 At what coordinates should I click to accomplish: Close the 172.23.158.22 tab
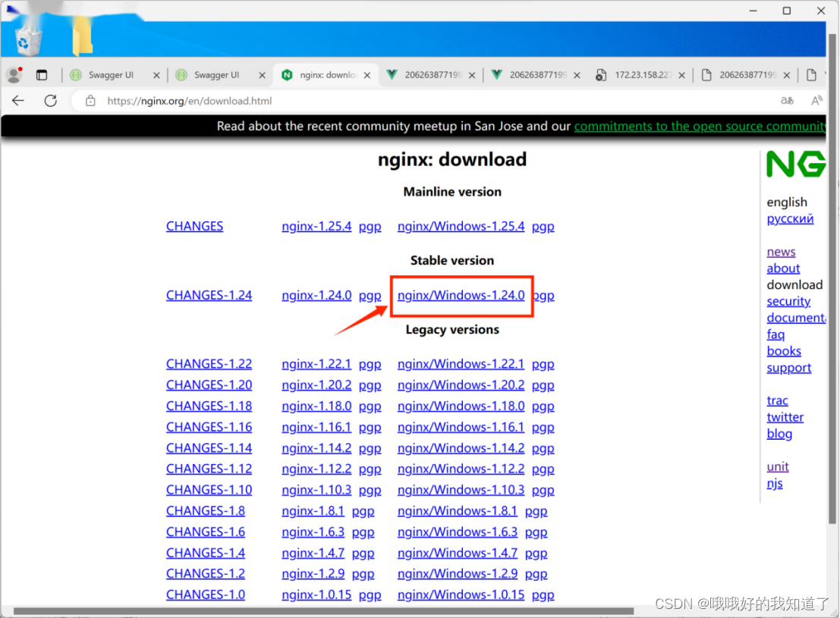click(682, 76)
